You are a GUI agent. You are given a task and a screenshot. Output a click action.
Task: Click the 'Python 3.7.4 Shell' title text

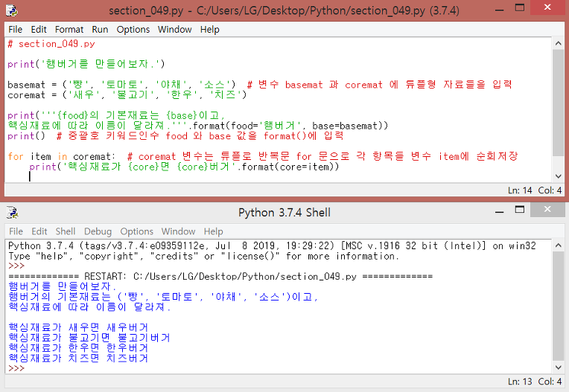pyautogui.click(x=284, y=213)
